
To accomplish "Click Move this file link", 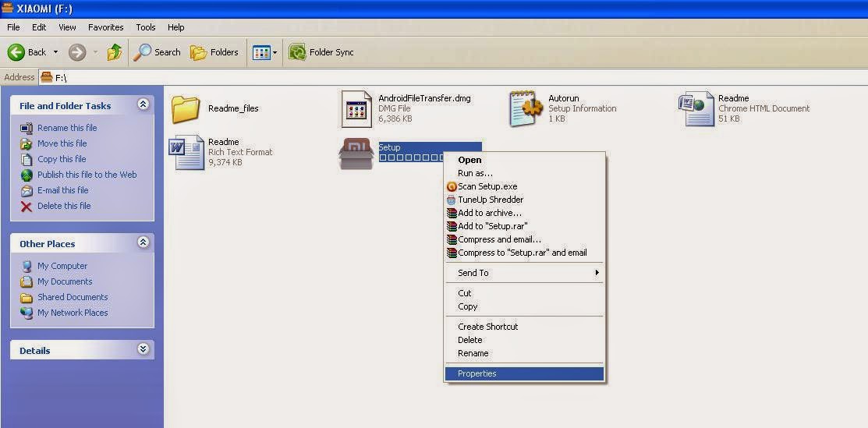I will click(62, 143).
